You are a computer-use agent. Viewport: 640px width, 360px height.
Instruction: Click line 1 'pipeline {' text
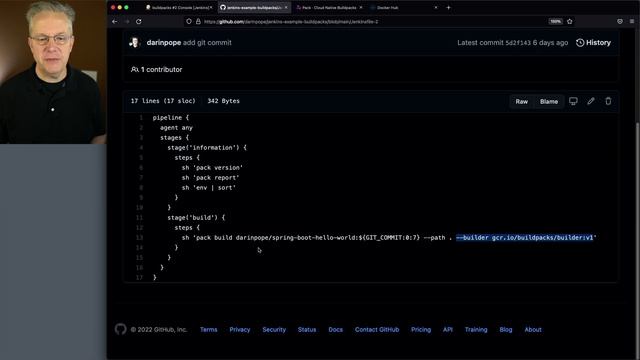[171, 118]
